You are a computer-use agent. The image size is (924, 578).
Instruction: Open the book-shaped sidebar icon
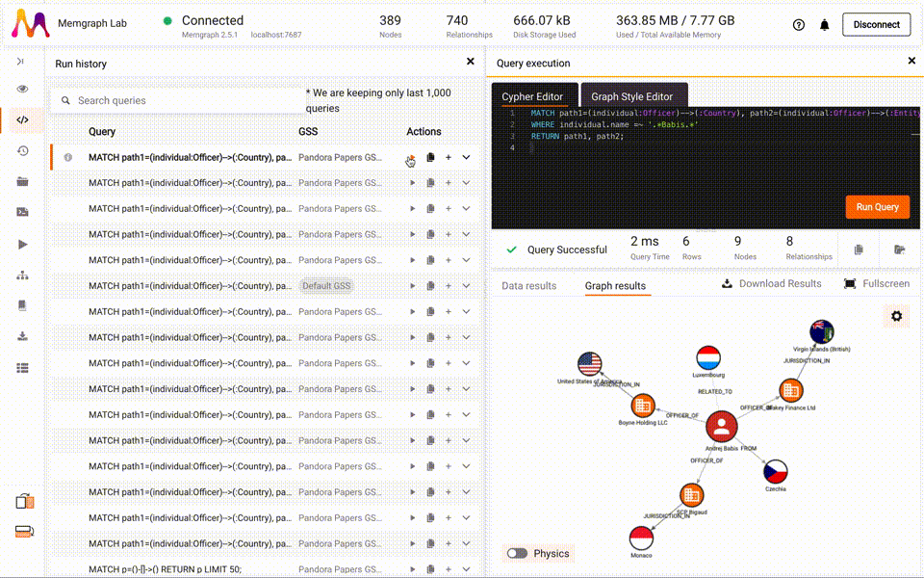[22, 305]
